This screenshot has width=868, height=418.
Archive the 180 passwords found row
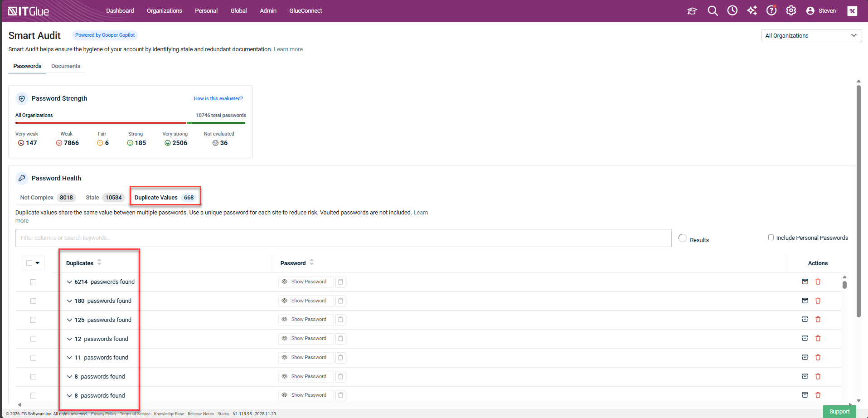pyautogui.click(x=805, y=301)
